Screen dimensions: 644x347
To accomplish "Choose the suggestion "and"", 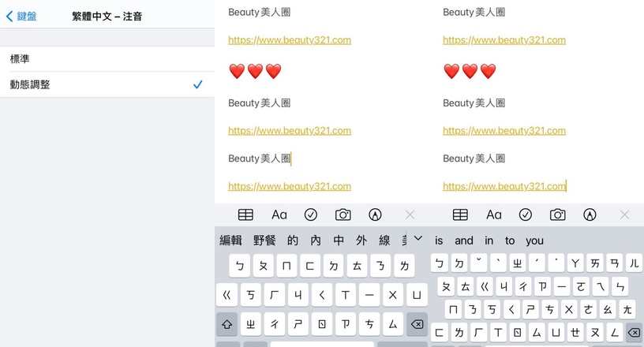I will 464,241.
